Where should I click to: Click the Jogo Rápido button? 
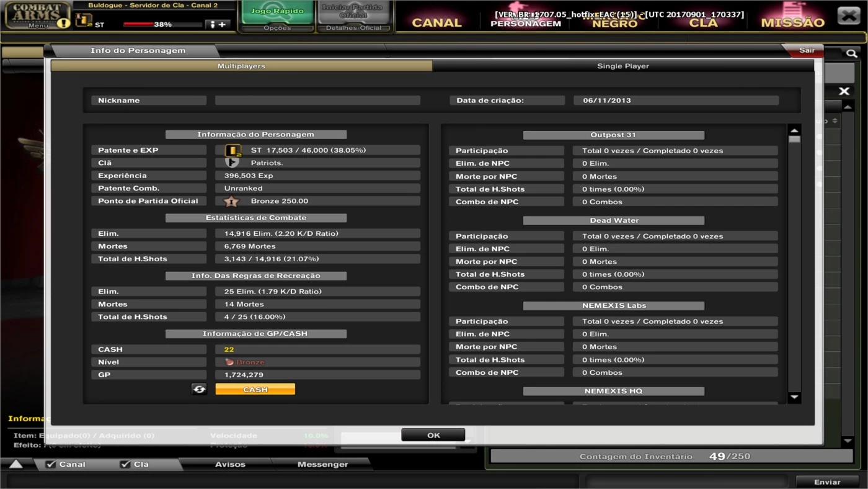pyautogui.click(x=277, y=11)
